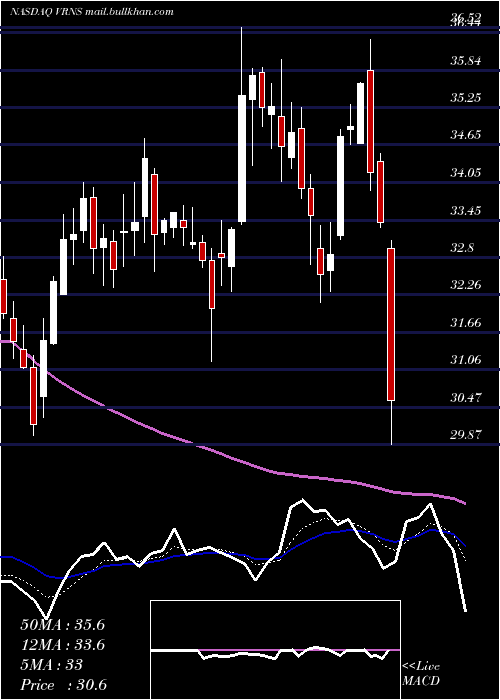The height and width of the screenshot is (700, 500).
Task: Click the 32.8 price axis label
Action: click(461, 248)
